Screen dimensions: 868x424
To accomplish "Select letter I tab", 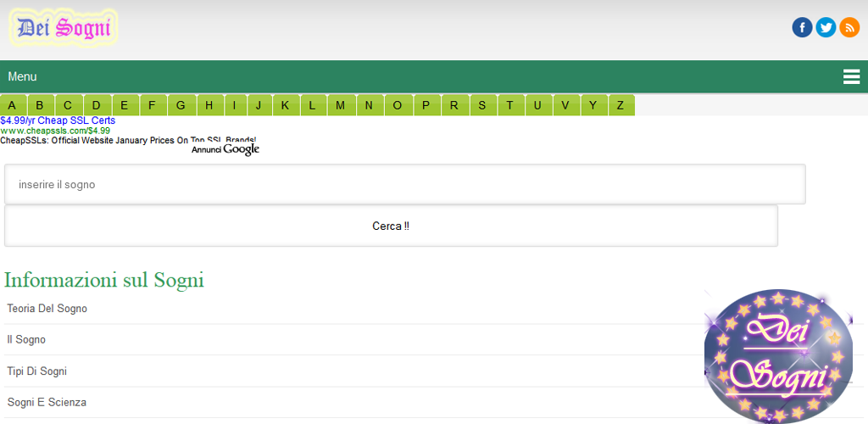I will [235, 105].
